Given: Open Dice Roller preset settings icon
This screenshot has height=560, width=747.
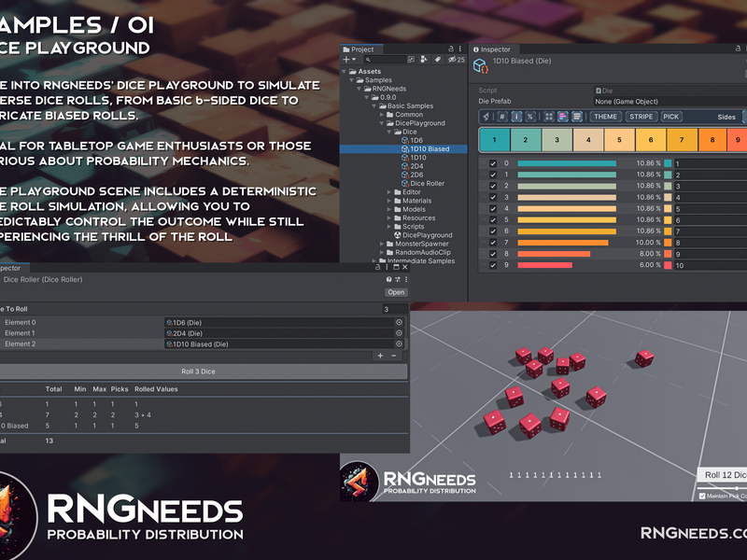Looking at the screenshot, I should pos(398,279).
